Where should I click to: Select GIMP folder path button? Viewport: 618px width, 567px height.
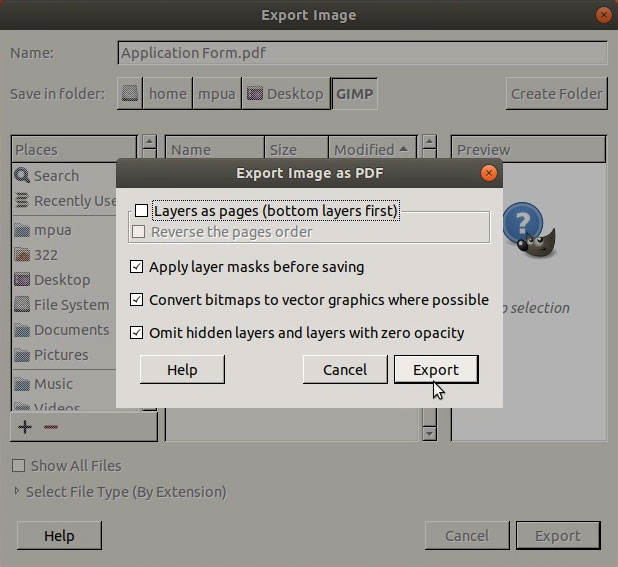click(x=354, y=93)
